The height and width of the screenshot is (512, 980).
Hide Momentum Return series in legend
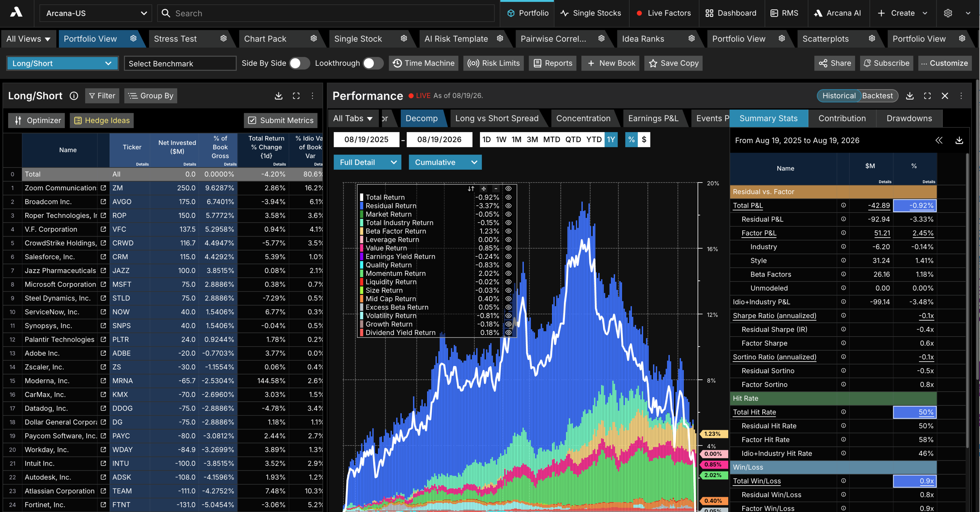508,274
